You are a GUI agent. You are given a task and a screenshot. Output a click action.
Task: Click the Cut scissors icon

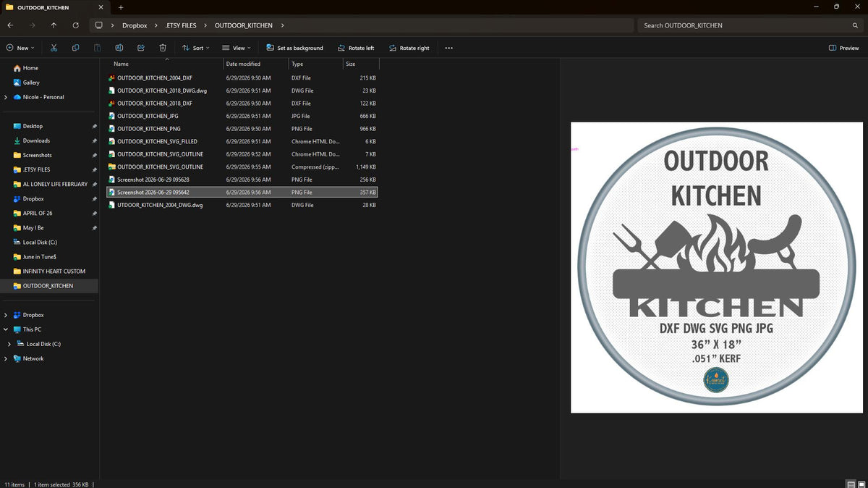pos(54,48)
